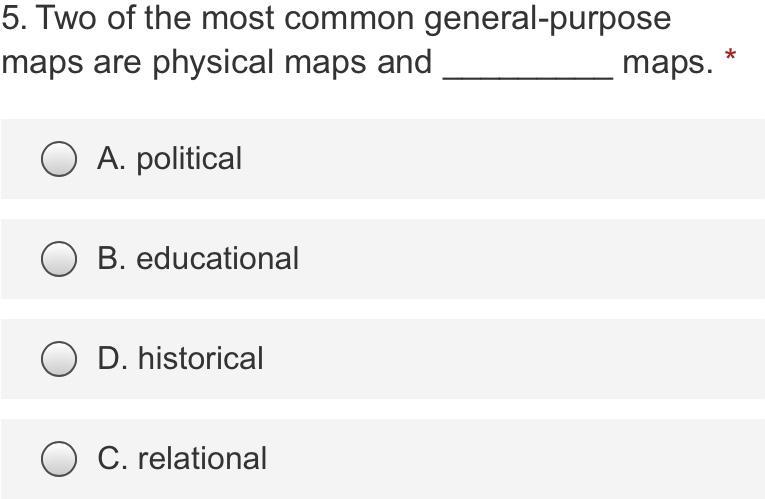Choose the B. educational radio button

coord(59,259)
